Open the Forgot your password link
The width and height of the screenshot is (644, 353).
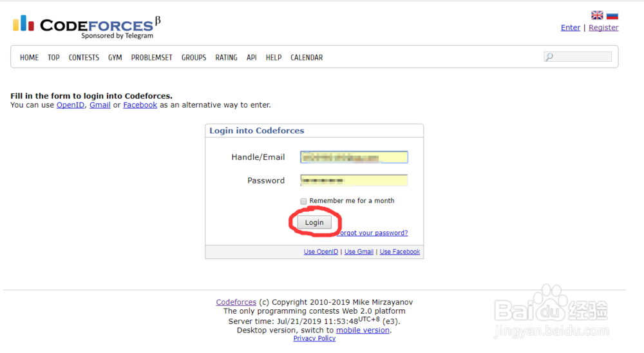tap(372, 233)
